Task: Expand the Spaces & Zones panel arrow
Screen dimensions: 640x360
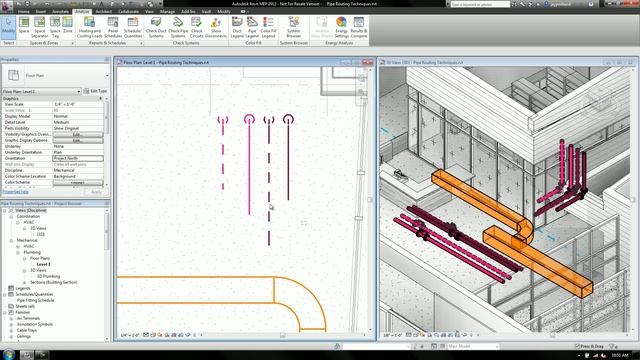Action: coord(73,43)
